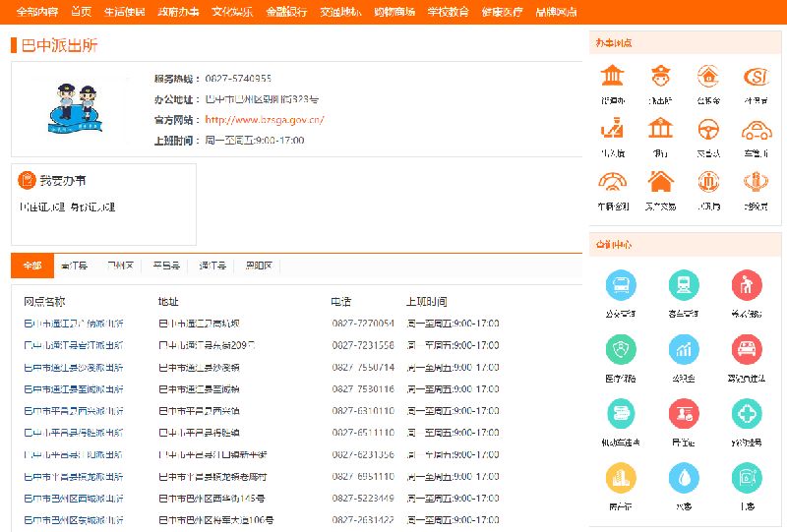Select the green medical cross registration icon
The height and width of the screenshot is (532, 787).
click(747, 413)
